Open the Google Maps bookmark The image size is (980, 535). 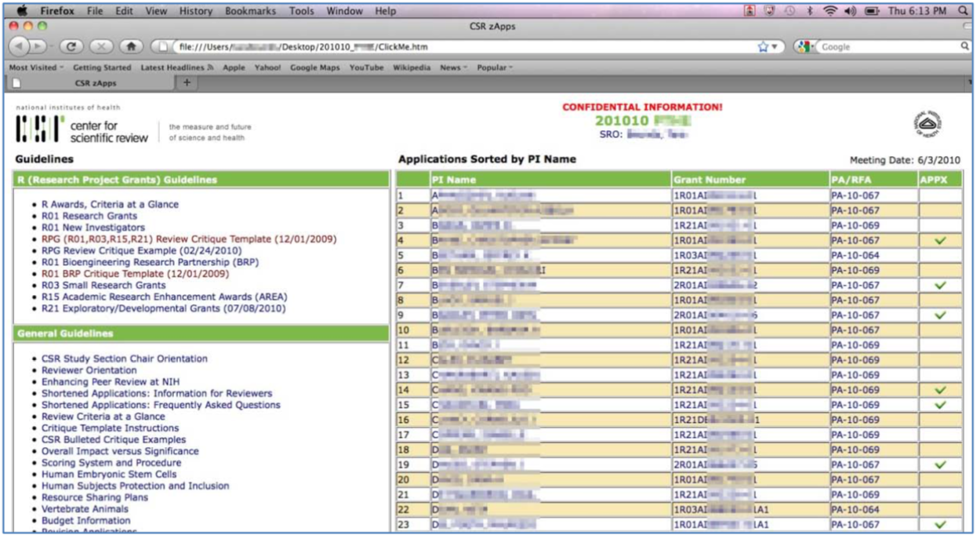pos(315,67)
